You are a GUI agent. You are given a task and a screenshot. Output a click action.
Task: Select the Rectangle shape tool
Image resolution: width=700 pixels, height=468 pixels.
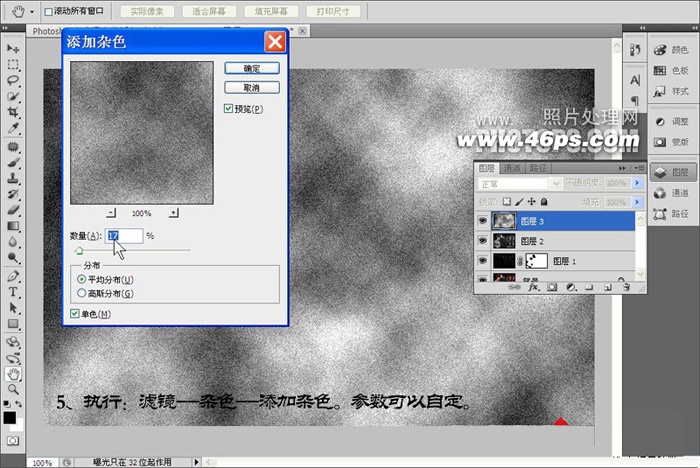point(13,324)
